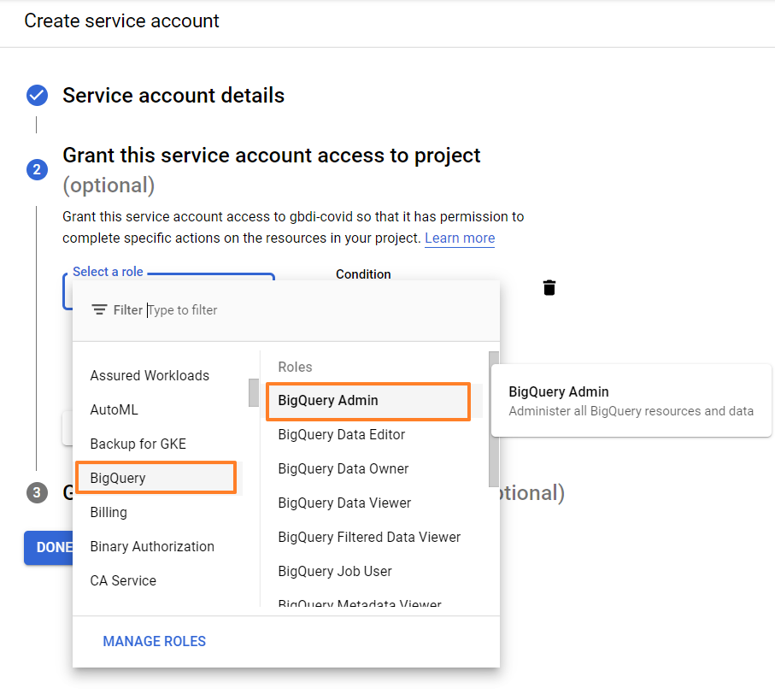775x700 pixels.
Task: Click the Service account details checkmark icon
Action: pos(37,95)
